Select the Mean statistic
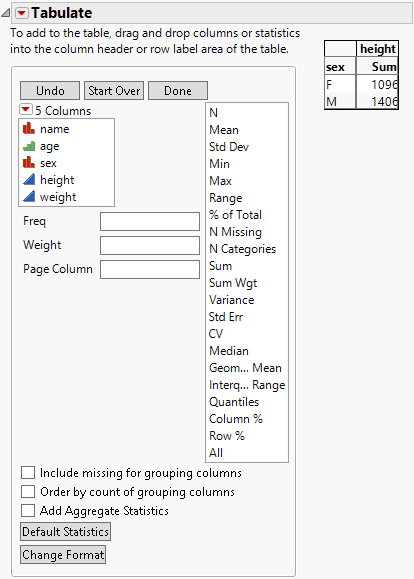The width and height of the screenshot is (414, 579). coord(224,130)
